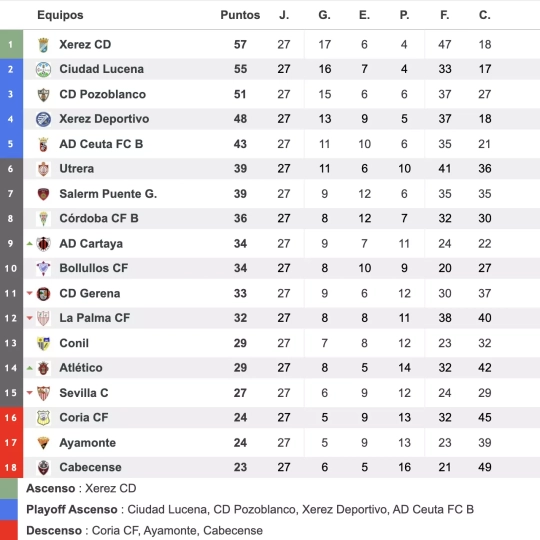Select the Ayamonte table row
Screen dimensions: 540x540
270,443
